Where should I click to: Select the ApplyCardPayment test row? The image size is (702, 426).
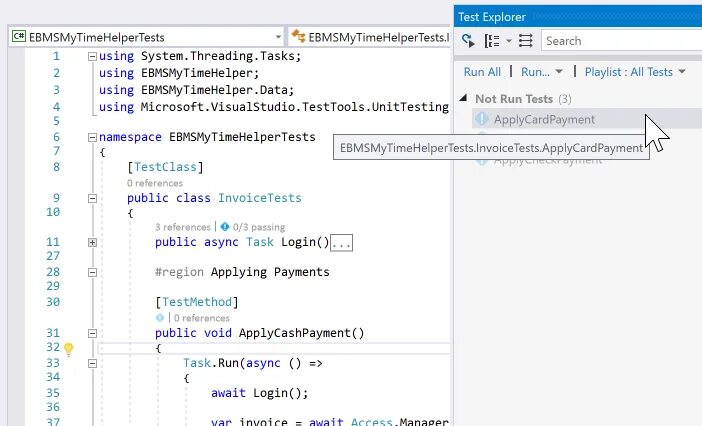click(587, 119)
